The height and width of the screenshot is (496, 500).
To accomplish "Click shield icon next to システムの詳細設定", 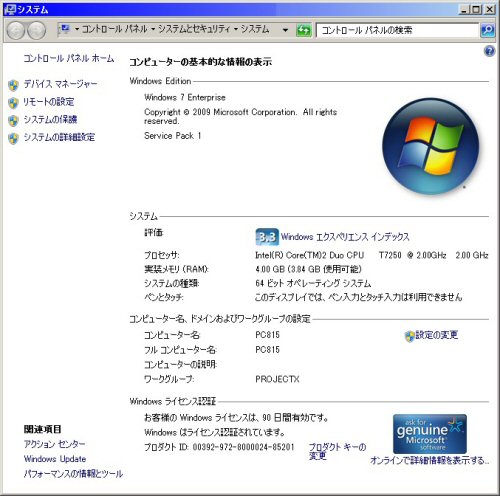I will (x=13, y=139).
